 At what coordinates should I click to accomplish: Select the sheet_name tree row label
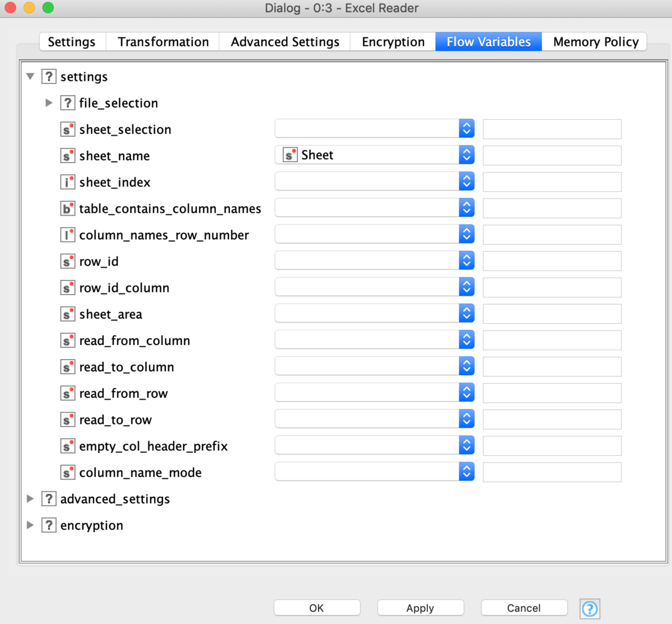(x=114, y=156)
